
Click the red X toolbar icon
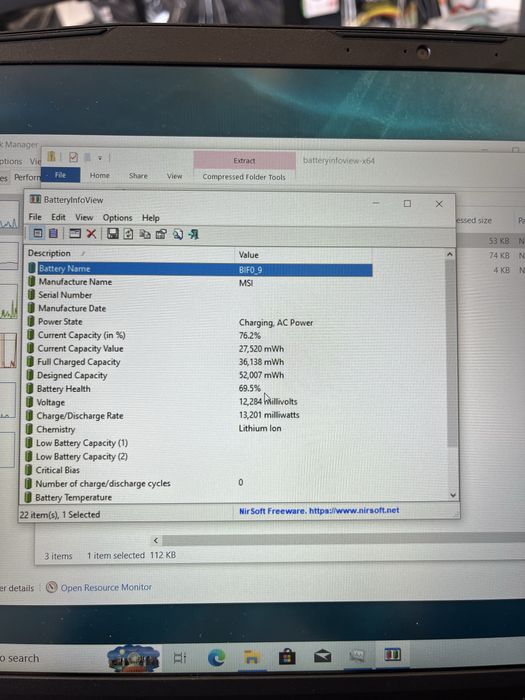[x=91, y=233]
